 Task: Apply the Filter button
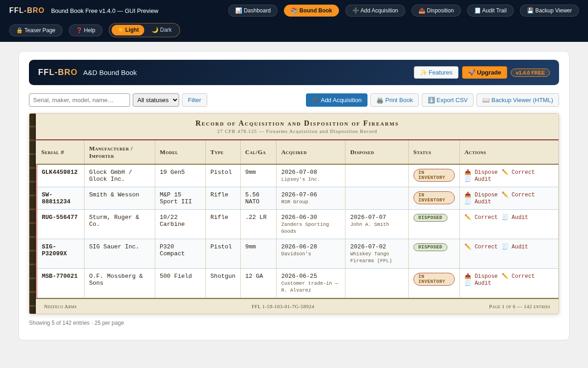[194, 100]
